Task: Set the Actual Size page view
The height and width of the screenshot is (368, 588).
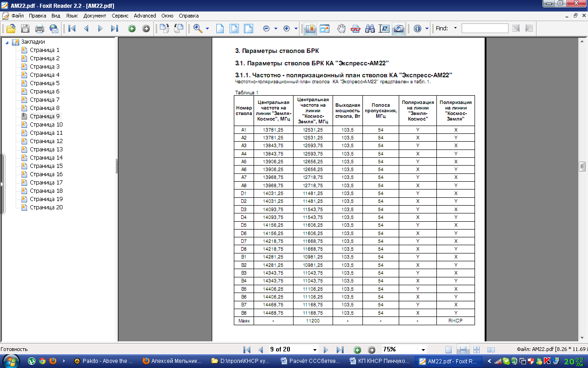Action: [220, 29]
